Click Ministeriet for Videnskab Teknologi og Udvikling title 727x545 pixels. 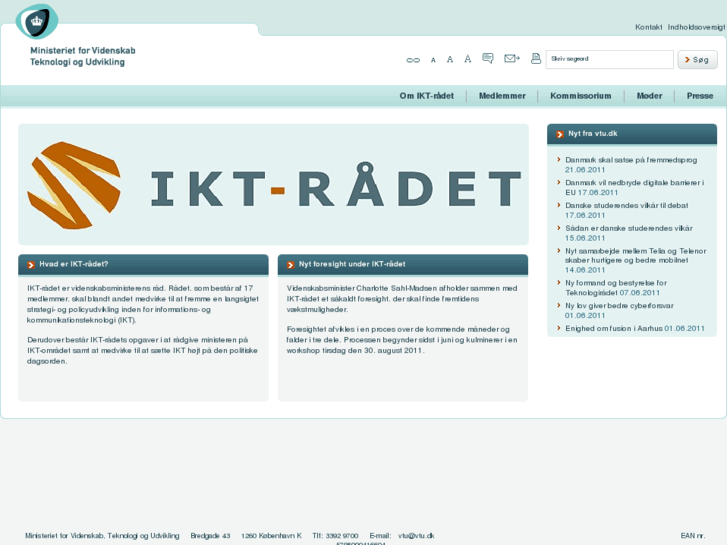[x=83, y=56]
